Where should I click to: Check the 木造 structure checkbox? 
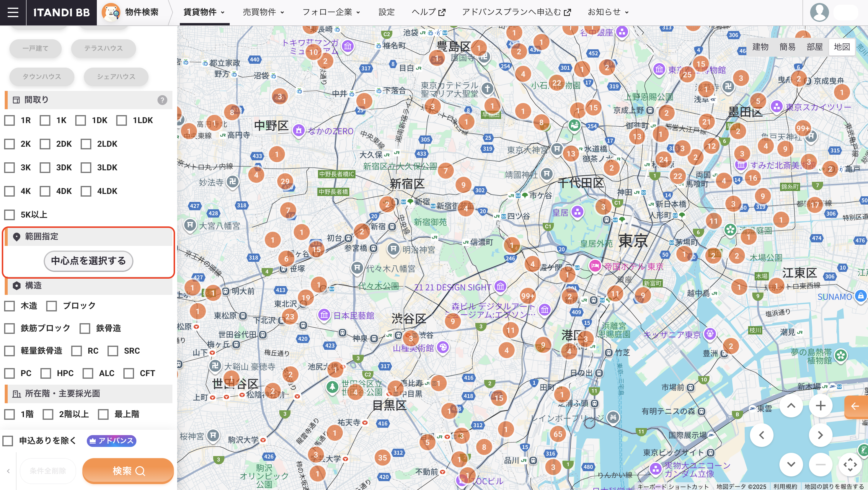[x=9, y=306]
